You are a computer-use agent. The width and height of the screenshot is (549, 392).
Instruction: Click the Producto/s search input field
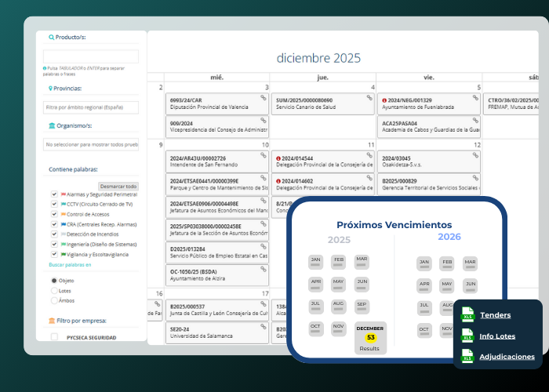(x=91, y=56)
